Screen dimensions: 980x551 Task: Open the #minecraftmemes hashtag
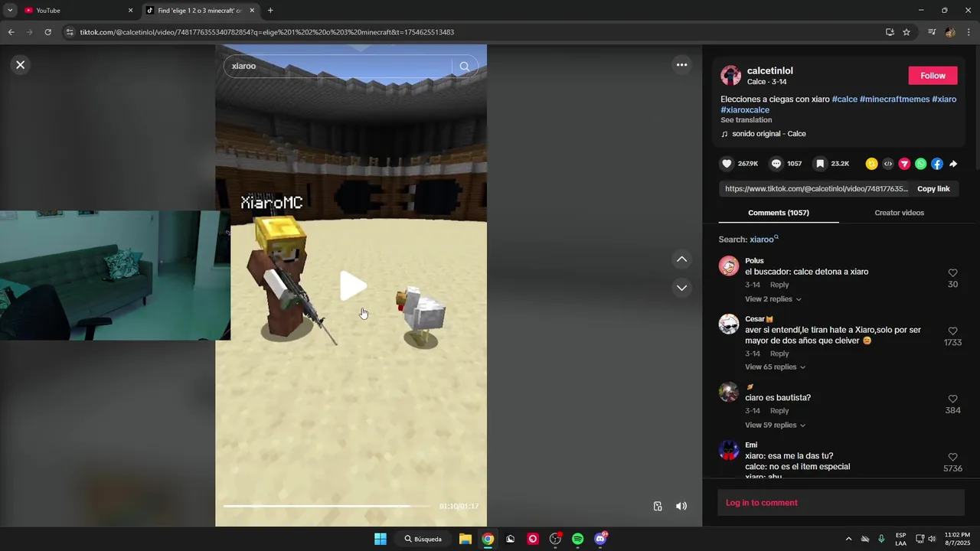pyautogui.click(x=894, y=99)
